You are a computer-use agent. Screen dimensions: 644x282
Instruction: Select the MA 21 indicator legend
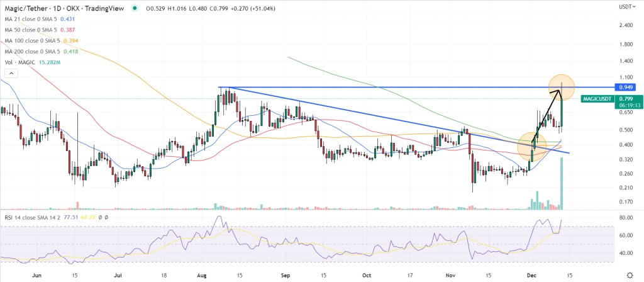point(31,19)
